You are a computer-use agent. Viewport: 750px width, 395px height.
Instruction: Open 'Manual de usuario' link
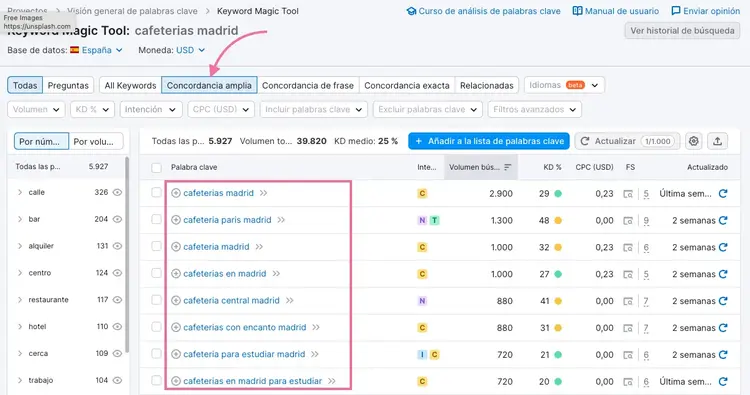coord(616,11)
